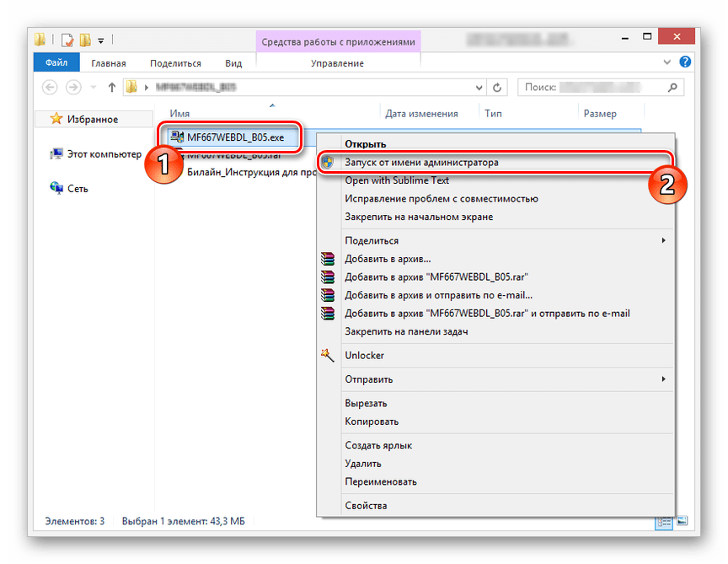Select the MF667WEBDL_B05.exe file
The height and width of the screenshot is (564, 728).
tap(235, 137)
